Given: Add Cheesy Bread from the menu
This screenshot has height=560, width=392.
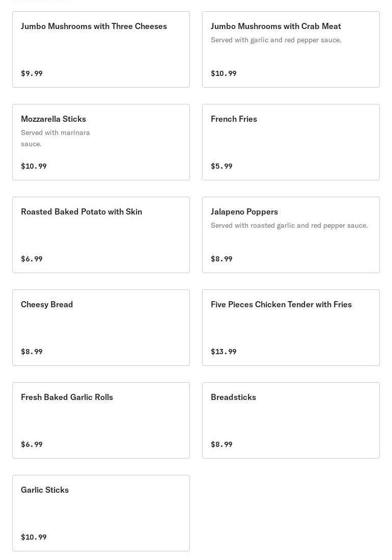Looking at the screenshot, I should click(x=101, y=328).
